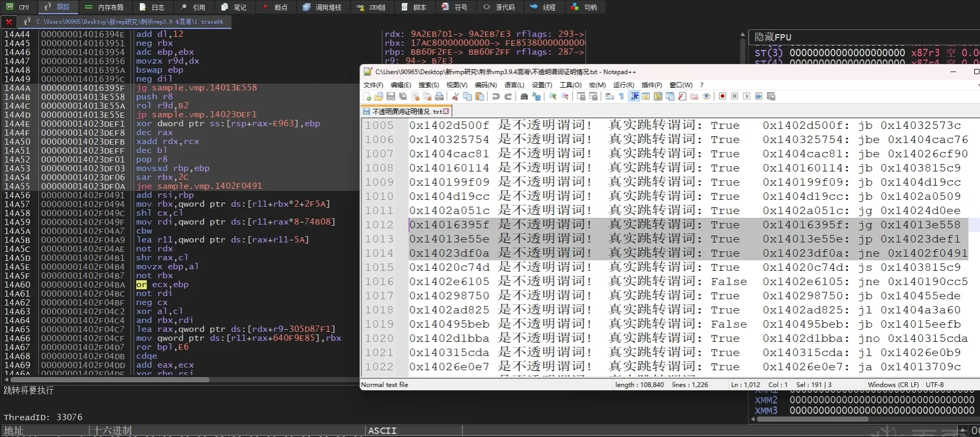980x437 pixels.
Task: Click the macro Playback icon in Notepad++
Action: [747, 96]
